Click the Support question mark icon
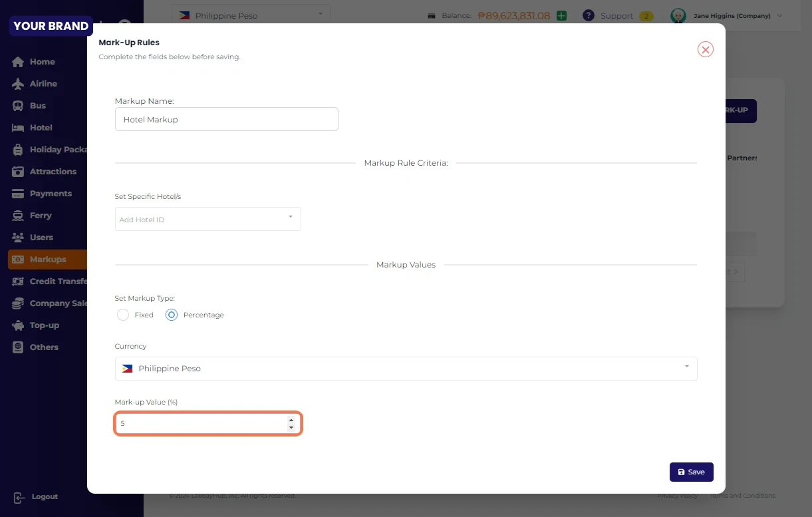This screenshot has width=812, height=517. pyautogui.click(x=588, y=15)
